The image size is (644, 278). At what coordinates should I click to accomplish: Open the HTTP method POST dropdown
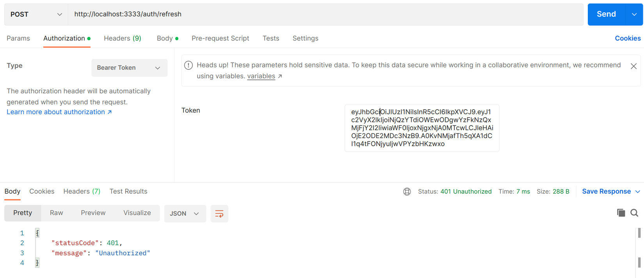(x=36, y=14)
